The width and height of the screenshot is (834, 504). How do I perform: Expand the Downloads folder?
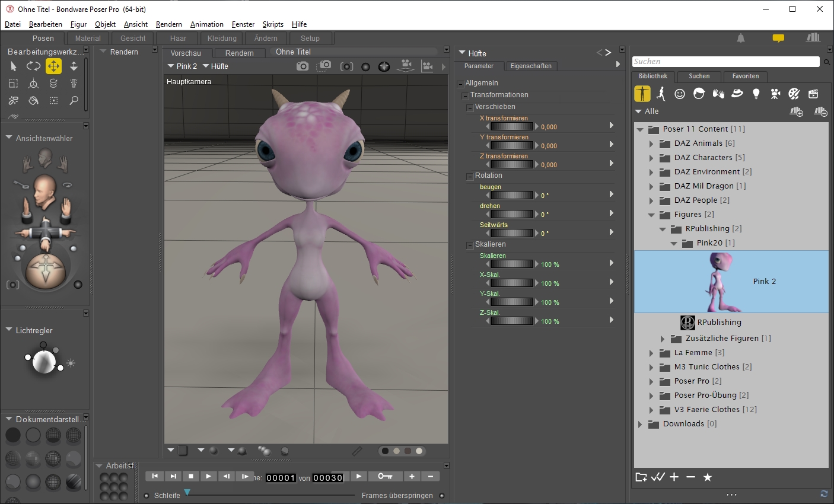pos(639,424)
